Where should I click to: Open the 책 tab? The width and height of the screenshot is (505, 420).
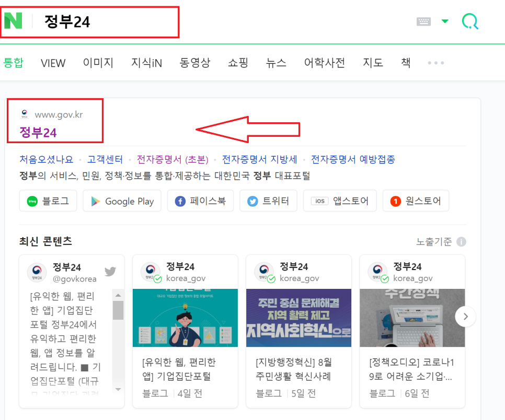406,63
